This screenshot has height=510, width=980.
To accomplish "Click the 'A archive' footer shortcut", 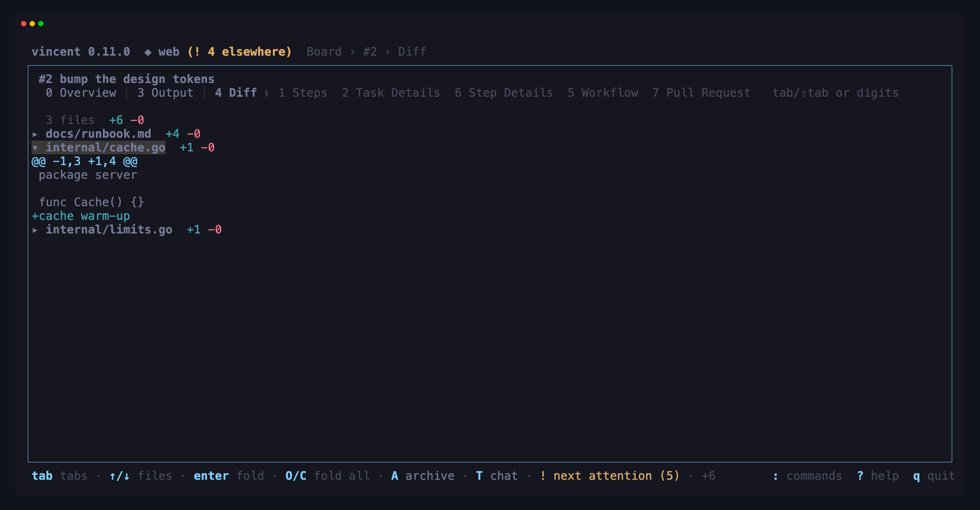I will pos(423,476).
